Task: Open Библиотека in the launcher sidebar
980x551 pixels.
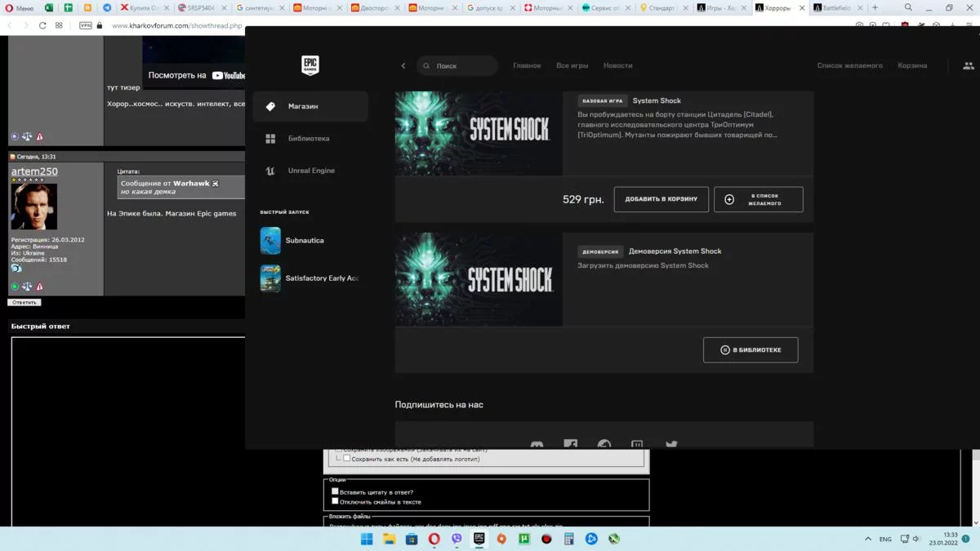Action: [x=308, y=139]
